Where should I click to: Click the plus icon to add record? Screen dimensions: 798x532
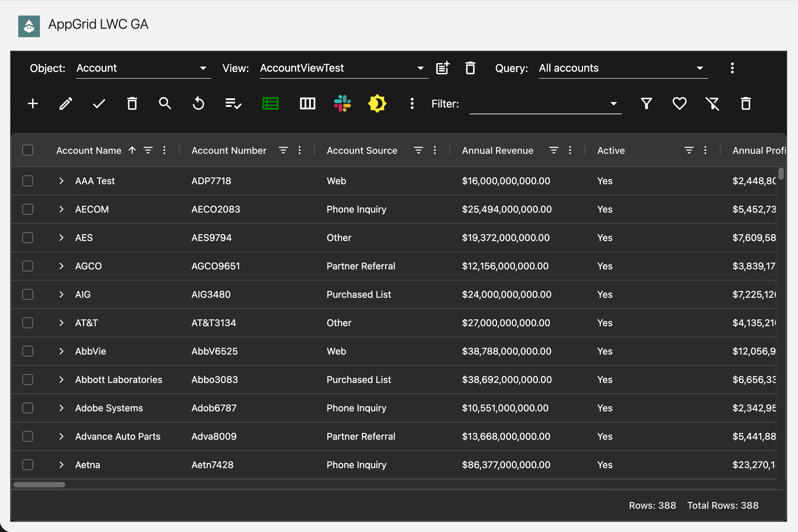coord(32,103)
